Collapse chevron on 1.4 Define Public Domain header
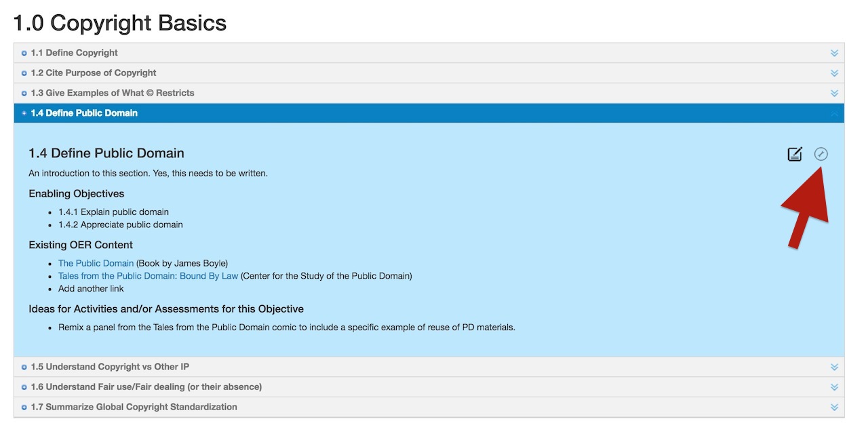Image resolution: width=868 pixels, height=436 pixels. coord(834,114)
